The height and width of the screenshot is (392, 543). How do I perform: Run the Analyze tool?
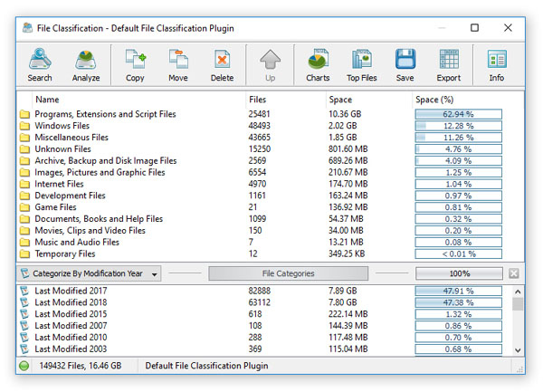tap(86, 65)
